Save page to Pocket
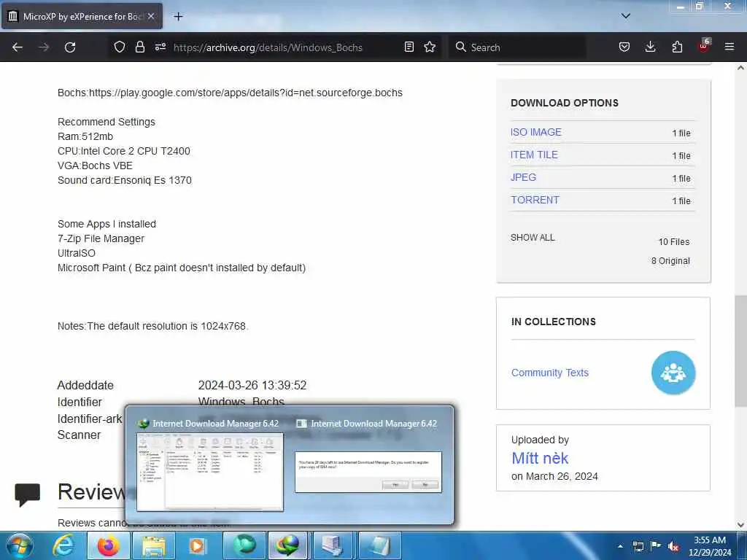This screenshot has width=747, height=560. (x=624, y=47)
